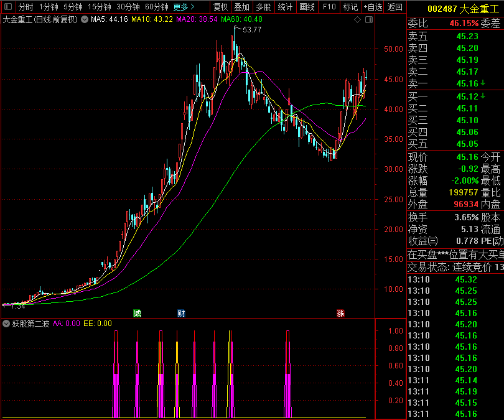Screen dimensions: 504x420
Task: Click the down arrow next to 买一 price
Action: coord(483,96)
